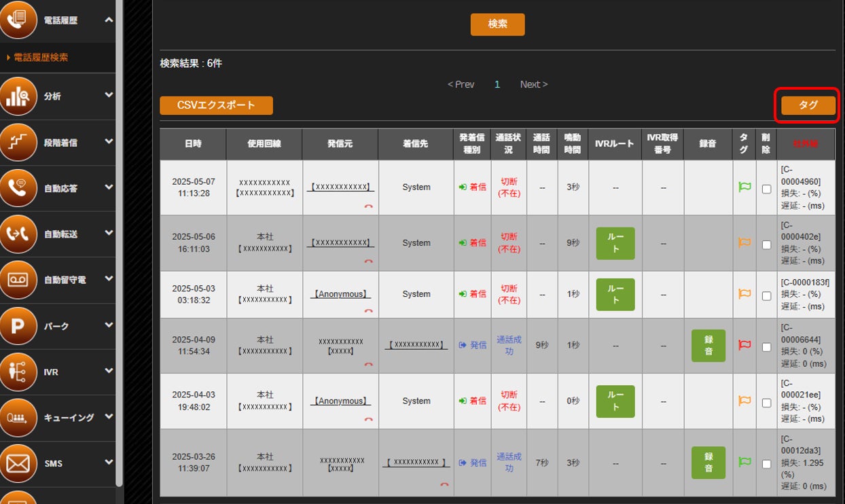Open the 自動留守電 voicemail icon

(18, 280)
